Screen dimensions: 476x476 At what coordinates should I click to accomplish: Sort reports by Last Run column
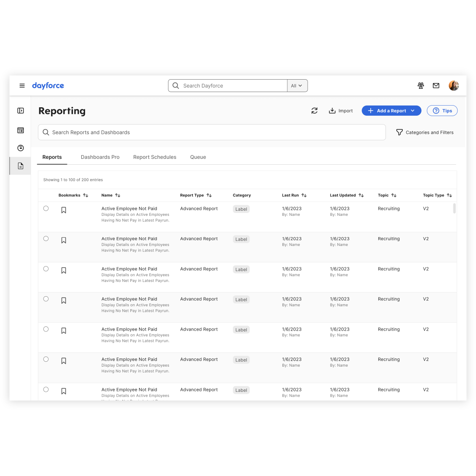click(304, 195)
